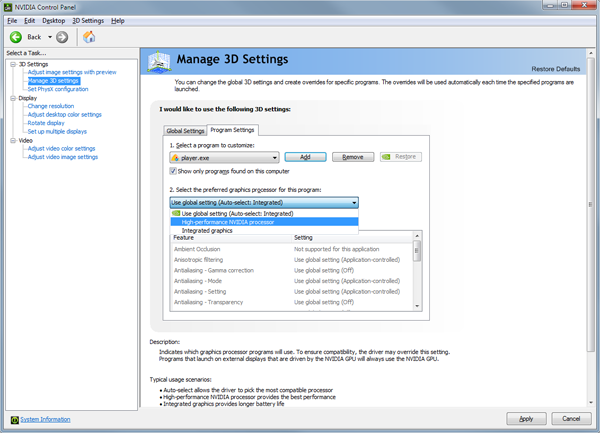Click the Add program button
The image size is (600, 433).
tap(305, 157)
